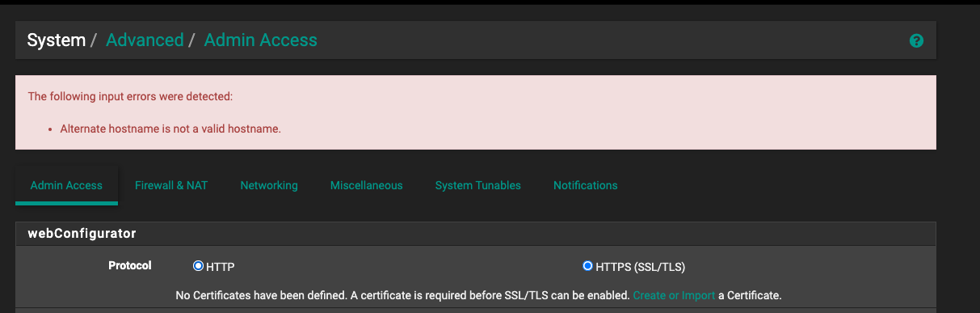Choose the HTTPS radio button circle
Viewport: 980px width, 313px height.
(x=587, y=266)
